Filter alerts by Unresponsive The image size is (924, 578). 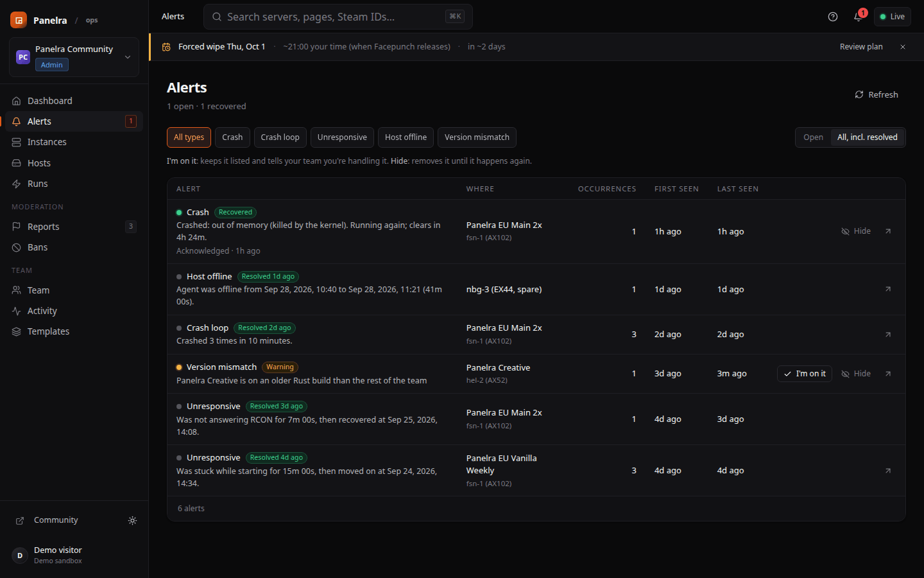(x=342, y=137)
